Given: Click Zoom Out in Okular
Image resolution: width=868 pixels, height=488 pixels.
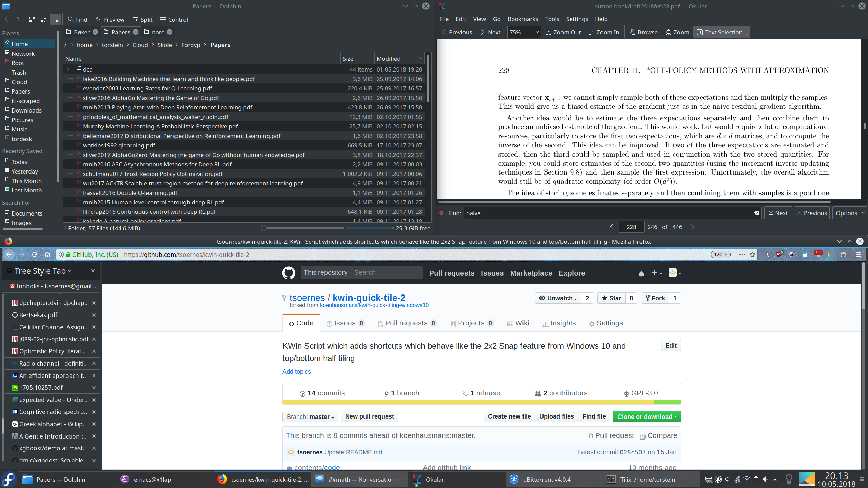Looking at the screenshot, I should point(564,32).
